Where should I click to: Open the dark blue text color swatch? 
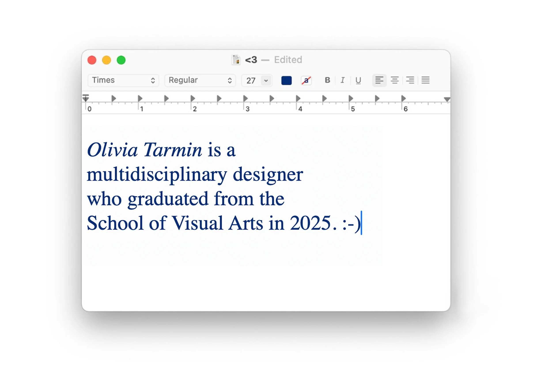coord(286,80)
